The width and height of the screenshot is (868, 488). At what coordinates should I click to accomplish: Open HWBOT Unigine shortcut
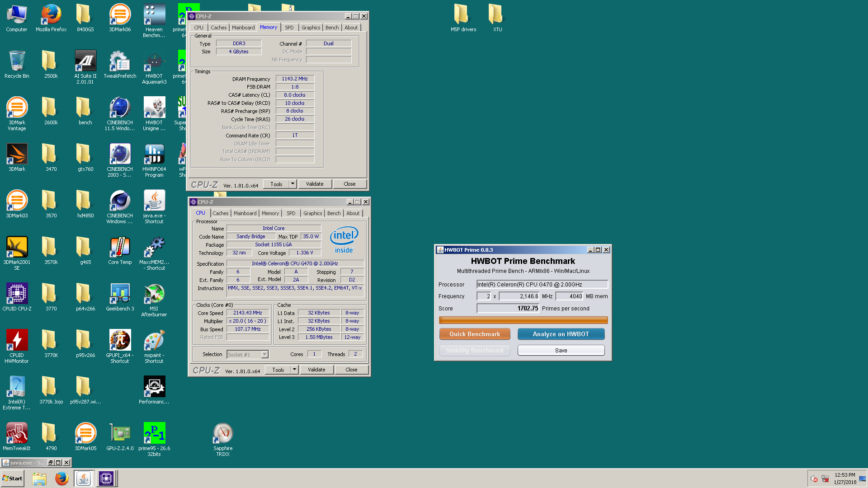click(x=154, y=114)
